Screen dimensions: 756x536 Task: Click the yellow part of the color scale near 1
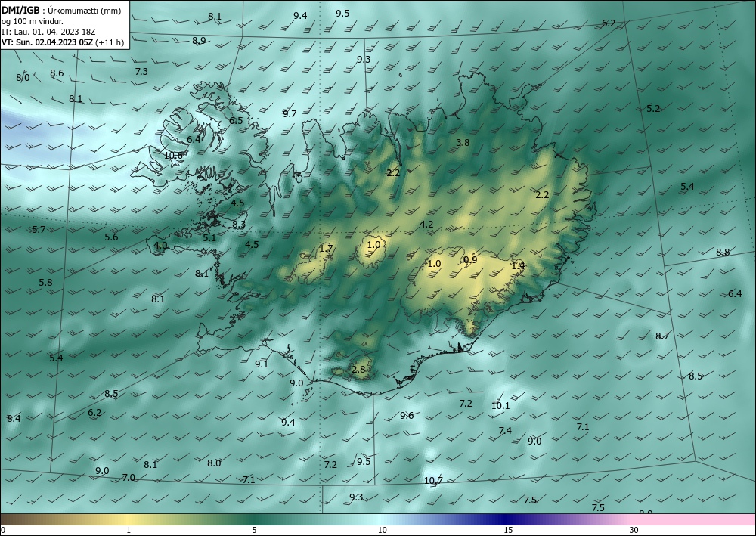(129, 519)
